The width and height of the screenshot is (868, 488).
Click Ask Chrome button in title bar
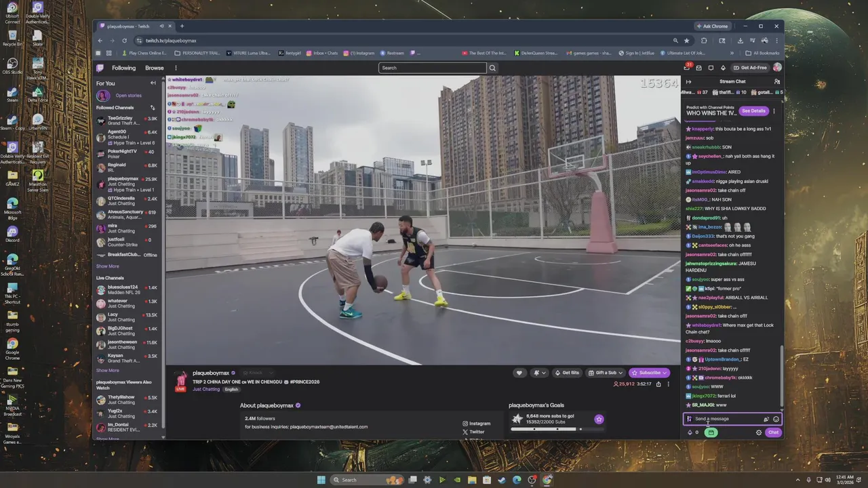712,26
